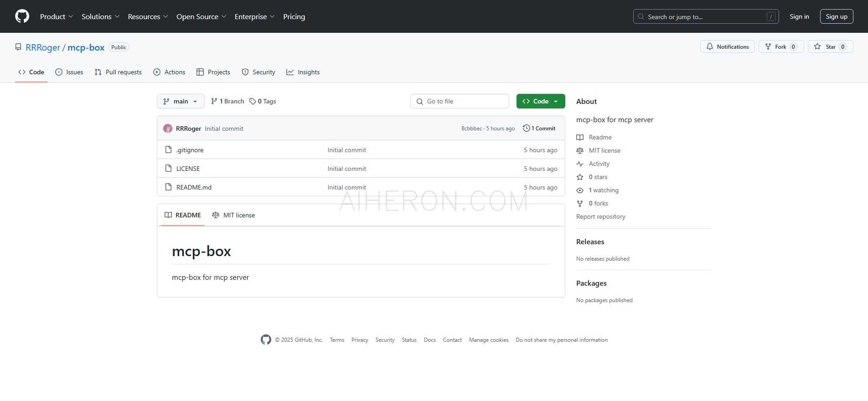868x401 pixels.
Task: Open the Enterprise dropdown
Action: tap(254, 16)
